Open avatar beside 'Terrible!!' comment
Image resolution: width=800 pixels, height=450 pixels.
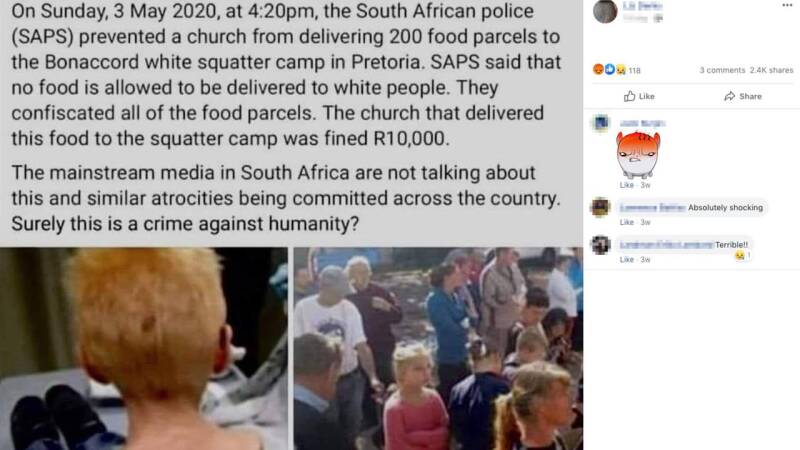[601, 245]
